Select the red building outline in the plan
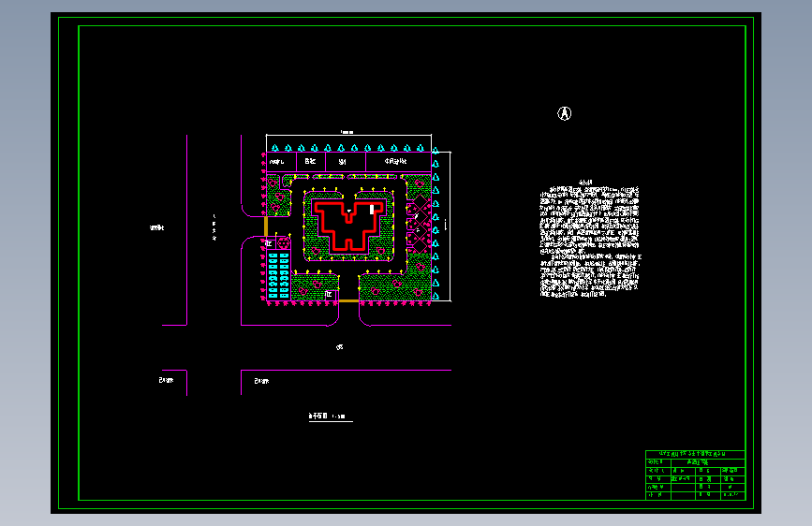Image resolution: width=812 pixels, height=526 pixels. coord(349,226)
